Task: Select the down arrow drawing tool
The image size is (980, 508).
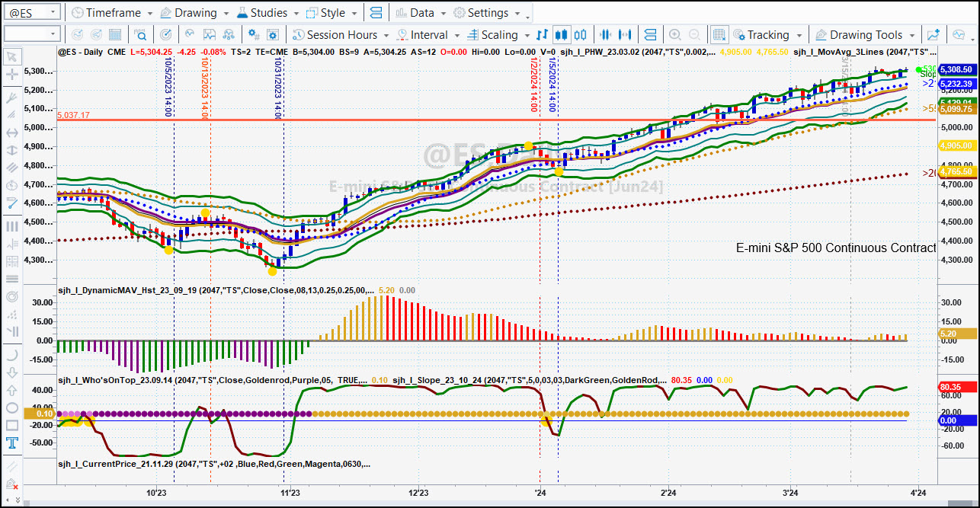Action: coord(12,372)
